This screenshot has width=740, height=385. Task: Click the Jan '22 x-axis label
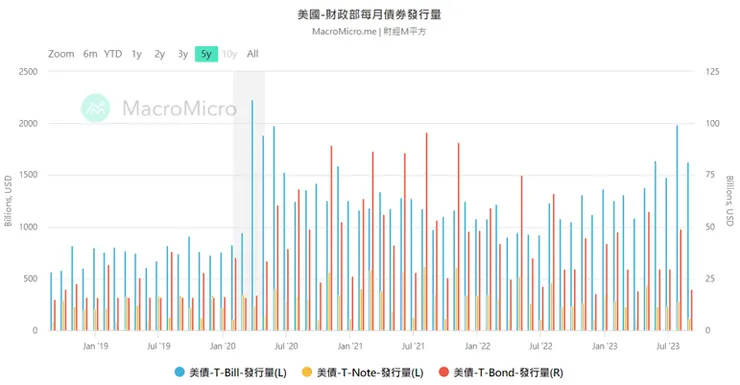(478, 346)
